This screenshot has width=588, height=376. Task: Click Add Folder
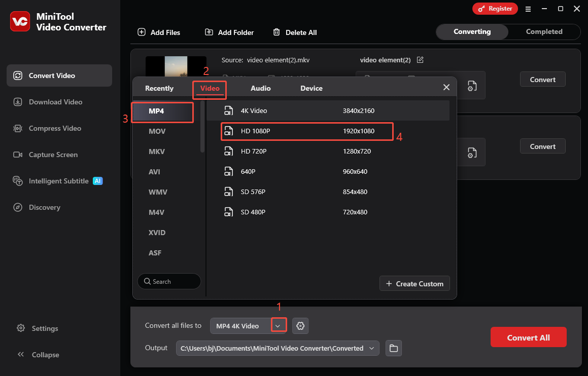[x=229, y=32]
